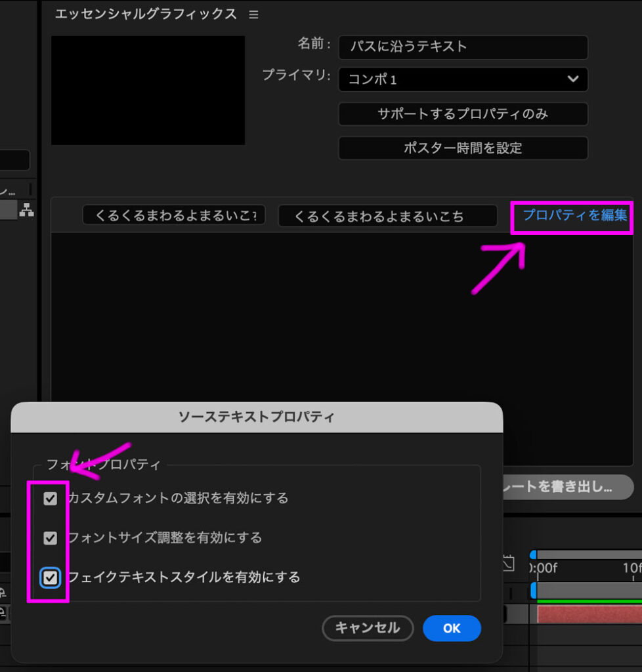
Task: Click ポスター時間を設定 button
Action: (463, 148)
